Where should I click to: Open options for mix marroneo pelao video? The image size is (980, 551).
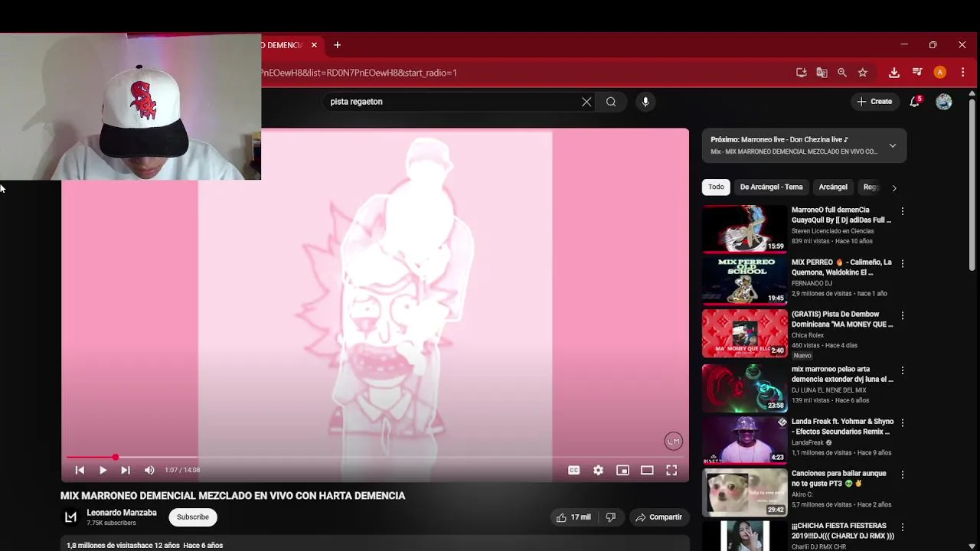point(902,370)
